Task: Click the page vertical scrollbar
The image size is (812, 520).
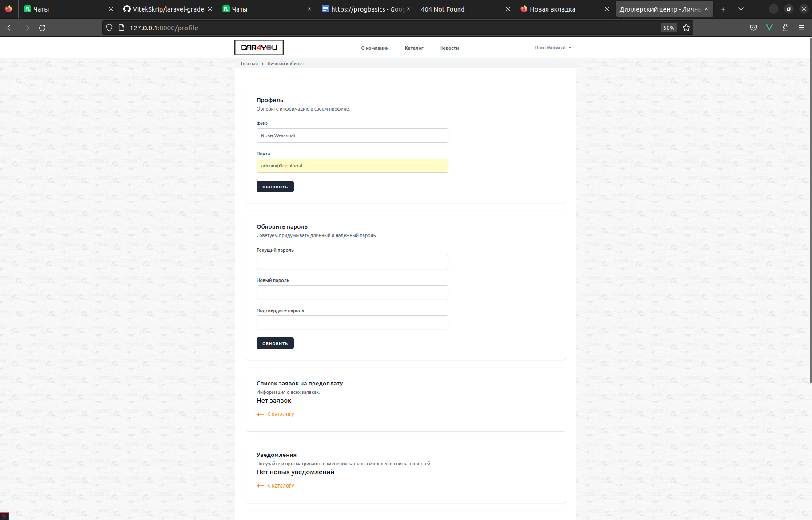Action: (x=810, y=211)
